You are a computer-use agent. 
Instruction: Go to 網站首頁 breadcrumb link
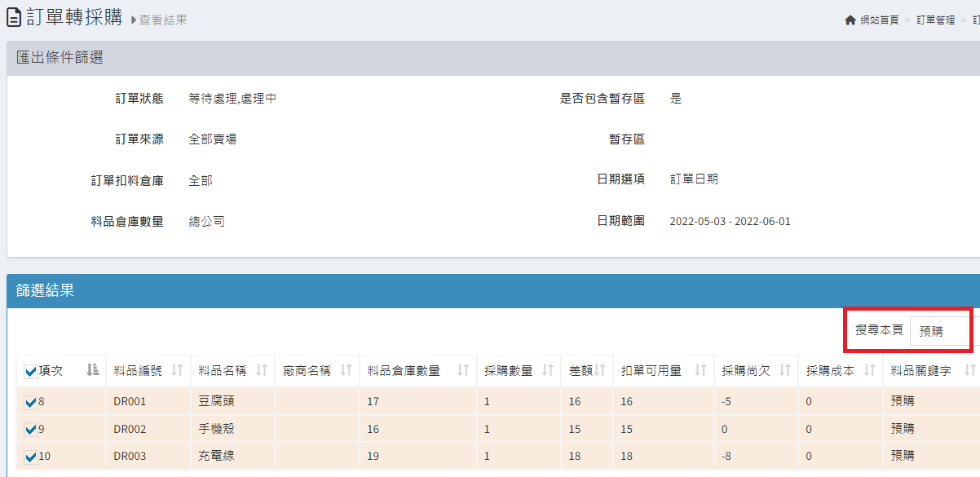[x=880, y=20]
